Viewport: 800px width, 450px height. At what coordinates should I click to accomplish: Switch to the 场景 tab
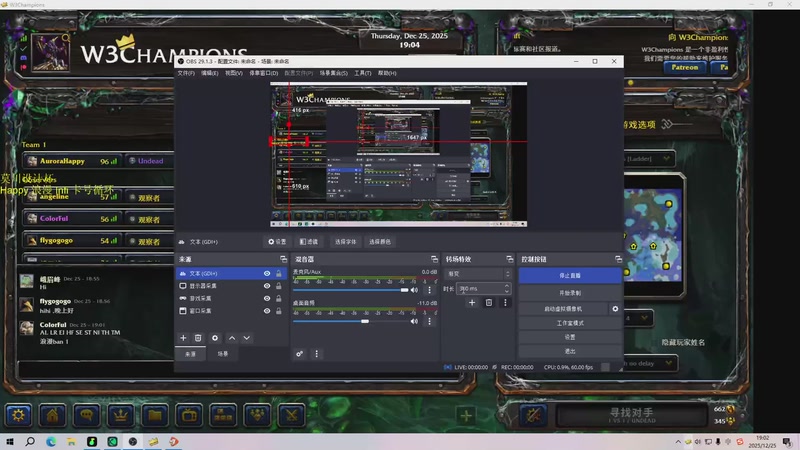point(223,354)
